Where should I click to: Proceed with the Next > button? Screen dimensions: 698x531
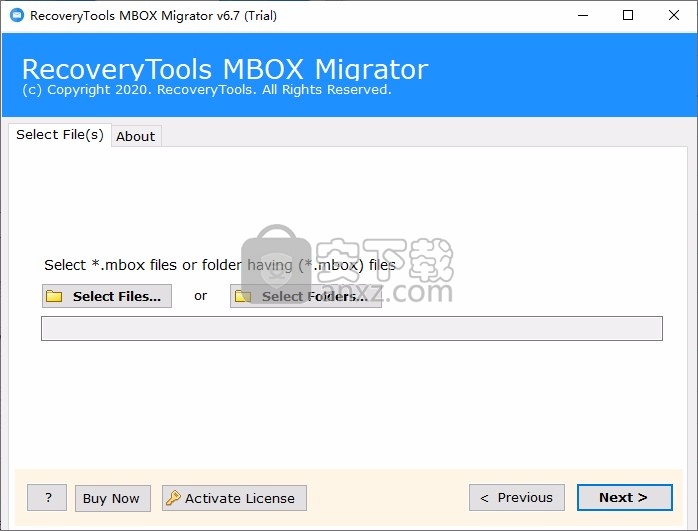point(625,498)
